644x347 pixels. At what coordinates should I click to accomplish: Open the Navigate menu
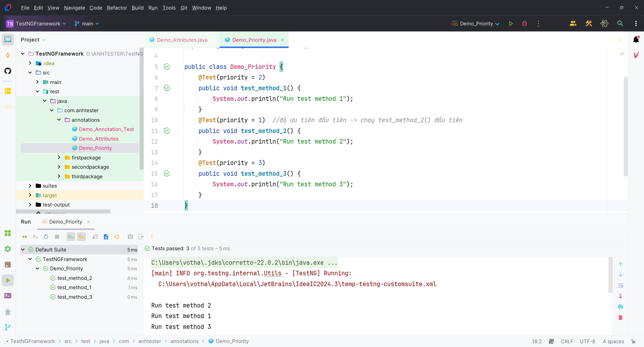(74, 8)
